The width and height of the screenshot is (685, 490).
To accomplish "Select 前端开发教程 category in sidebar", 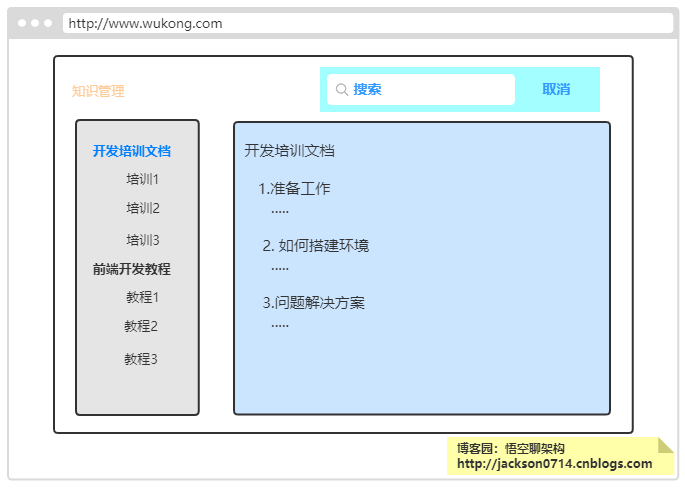I will click(131, 269).
